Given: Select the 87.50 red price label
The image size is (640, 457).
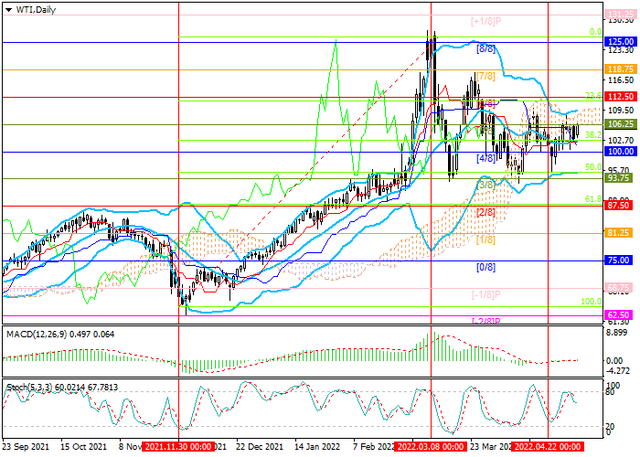Looking at the screenshot, I should point(619,205).
